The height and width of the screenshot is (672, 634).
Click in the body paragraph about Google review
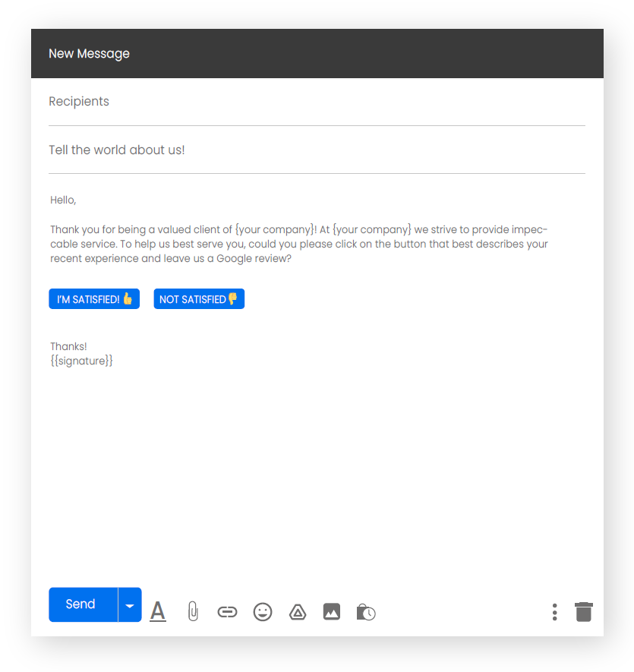pyautogui.click(x=299, y=244)
